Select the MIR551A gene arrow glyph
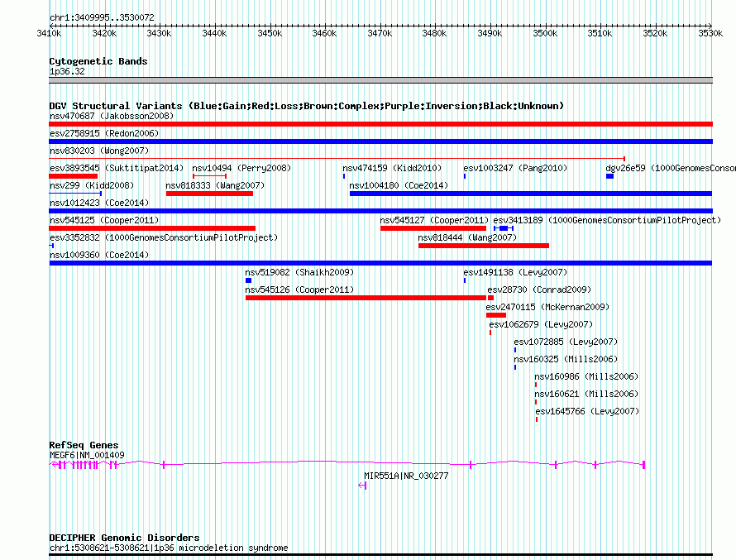 [362, 486]
